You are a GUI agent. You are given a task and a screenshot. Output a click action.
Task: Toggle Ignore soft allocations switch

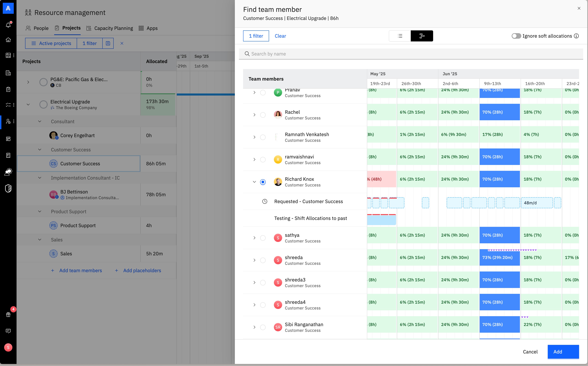(516, 36)
